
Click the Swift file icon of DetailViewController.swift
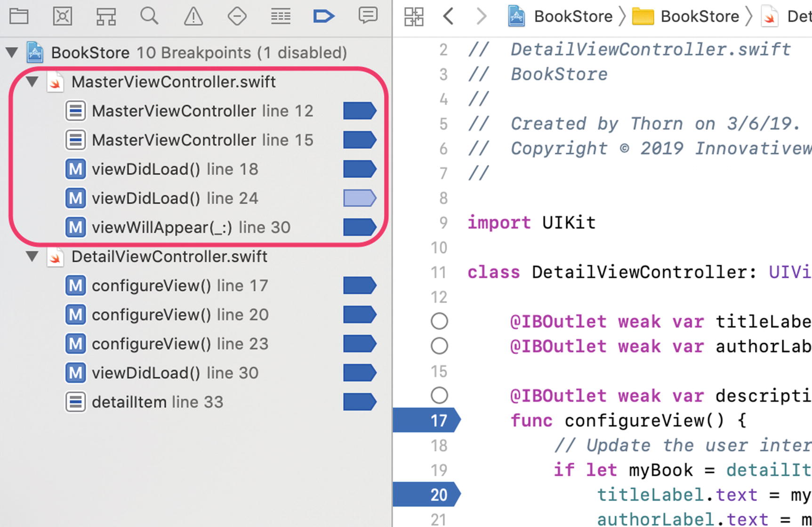coord(55,256)
